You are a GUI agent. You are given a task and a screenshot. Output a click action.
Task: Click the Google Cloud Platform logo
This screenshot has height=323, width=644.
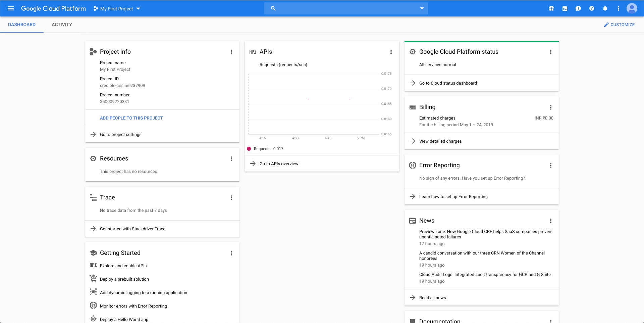pyautogui.click(x=53, y=8)
